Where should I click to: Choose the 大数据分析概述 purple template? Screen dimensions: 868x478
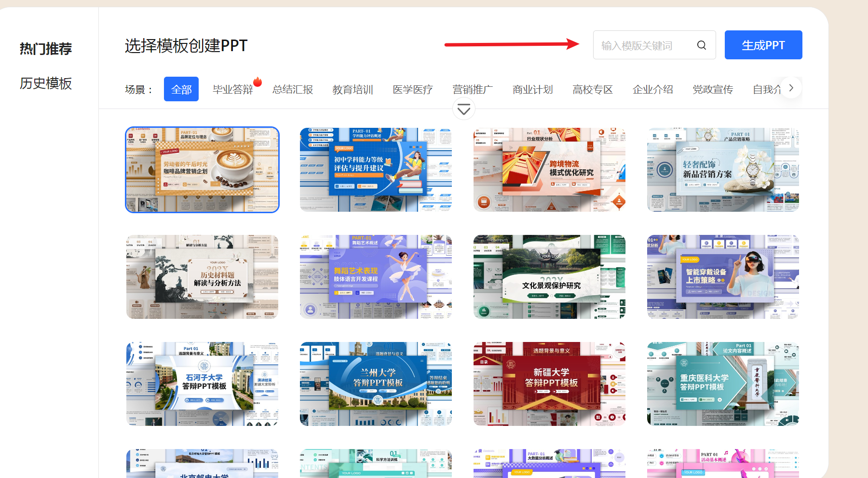click(x=550, y=464)
